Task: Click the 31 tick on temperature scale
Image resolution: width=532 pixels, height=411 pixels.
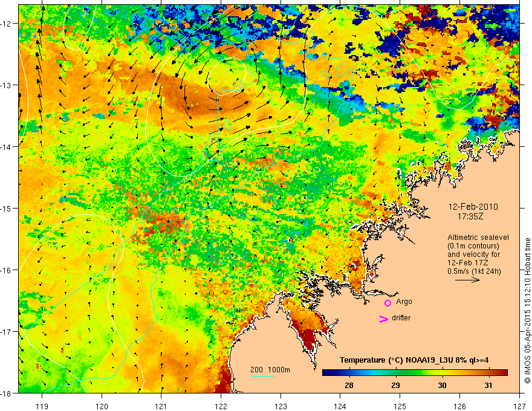Action: click(488, 385)
